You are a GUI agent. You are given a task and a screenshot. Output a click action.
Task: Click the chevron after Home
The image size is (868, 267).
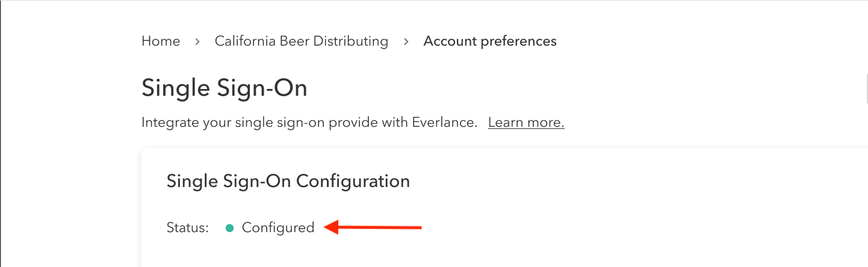point(197,41)
